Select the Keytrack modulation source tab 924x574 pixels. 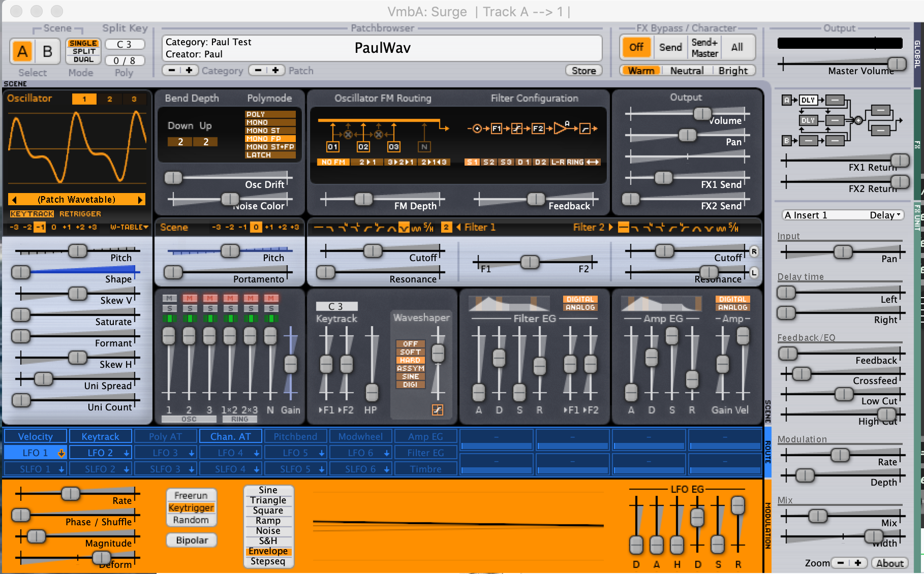100,436
